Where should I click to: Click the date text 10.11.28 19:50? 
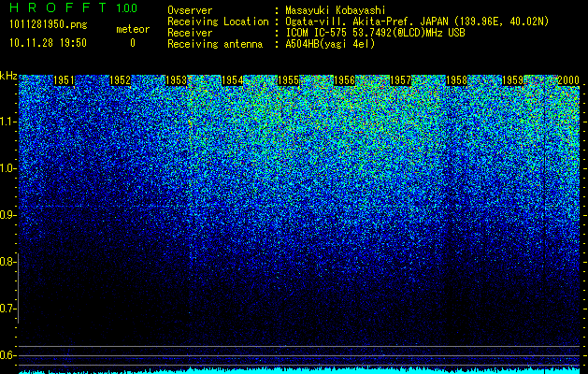[48, 43]
